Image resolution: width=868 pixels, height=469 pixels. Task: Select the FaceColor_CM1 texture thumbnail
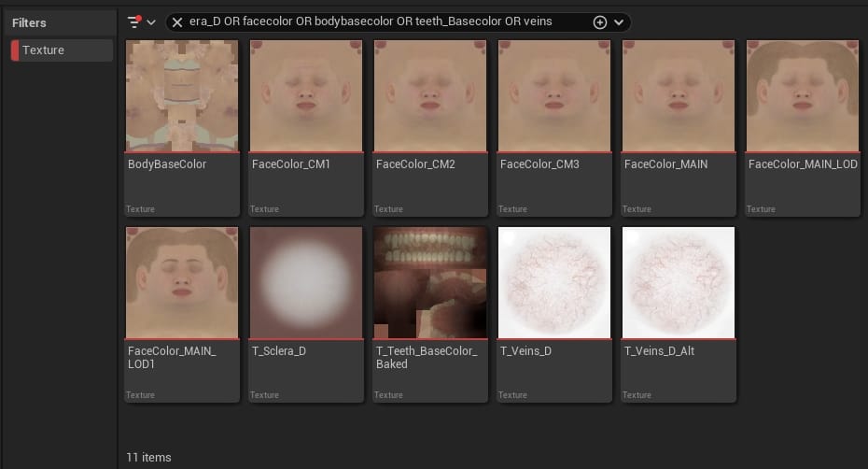(x=306, y=95)
